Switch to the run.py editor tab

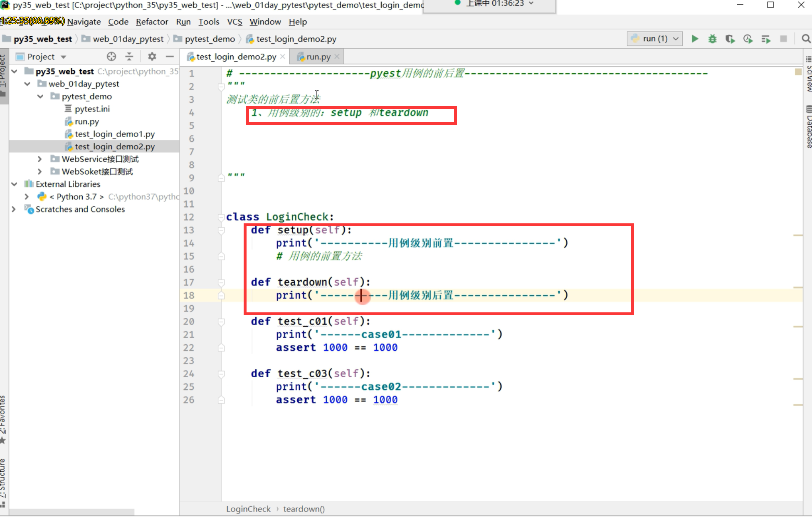coord(318,57)
